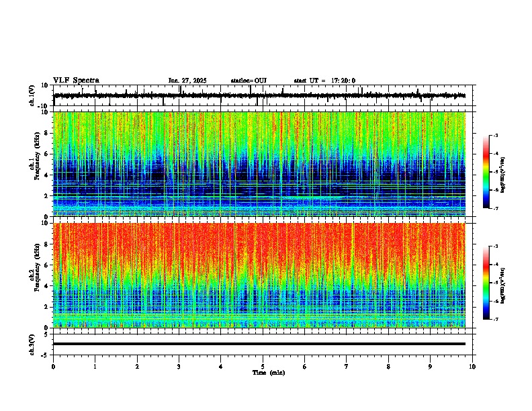Click the color scale bar beside ch.2 spectrogram
The height and width of the screenshot is (411, 532).
(486, 283)
